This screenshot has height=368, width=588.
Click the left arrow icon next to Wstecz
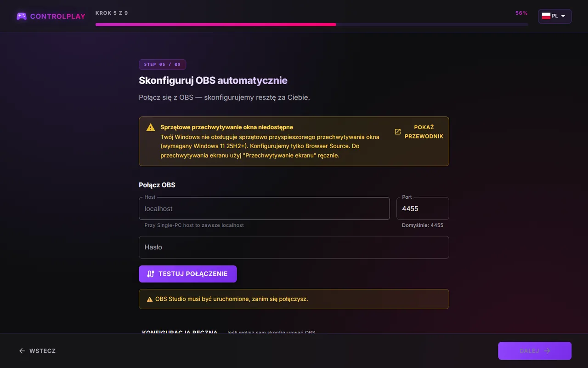pyautogui.click(x=22, y=351)
